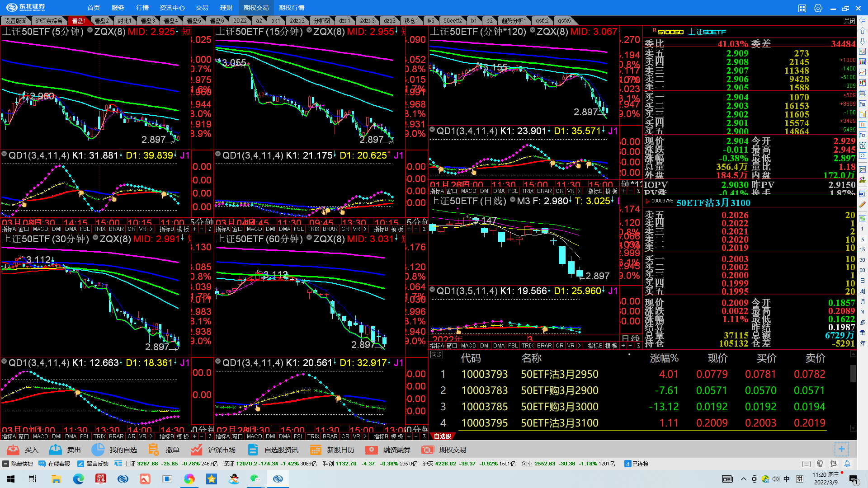Screen dimensions: 868x488
Task: Click the 关闭 button at top right
Action: click(x=849, y=21)
